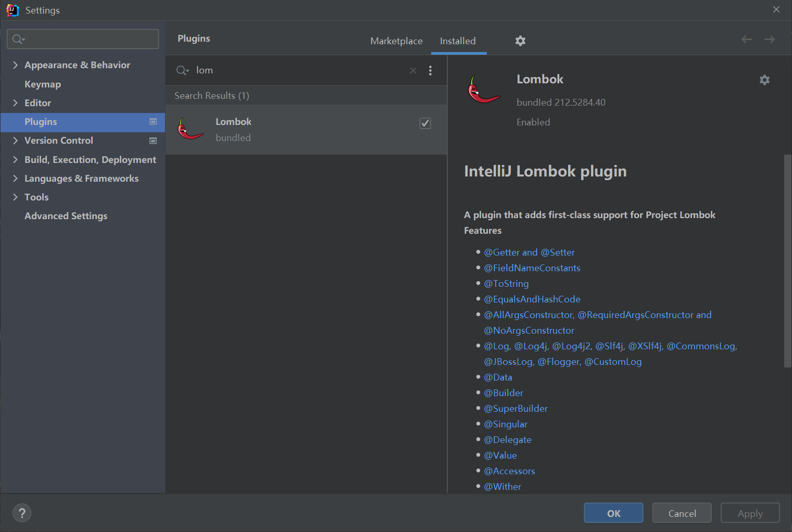Open the @Accessors feature link
The width and height of the screenshot is (792, 532).
509,471
